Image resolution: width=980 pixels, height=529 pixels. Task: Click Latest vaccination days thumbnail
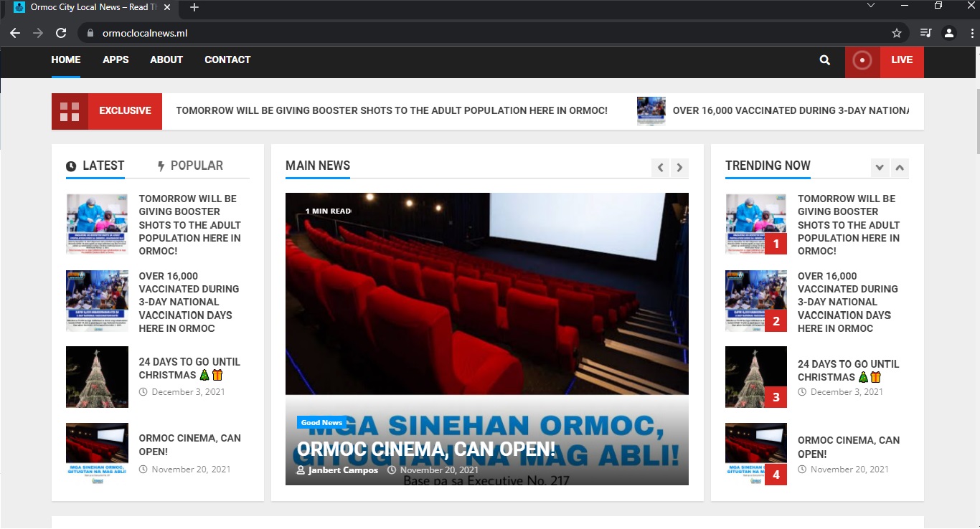(x=97, y=301)
